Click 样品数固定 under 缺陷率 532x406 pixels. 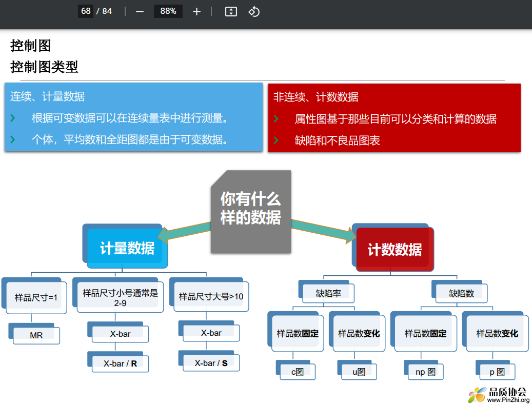tap(298, 334)
